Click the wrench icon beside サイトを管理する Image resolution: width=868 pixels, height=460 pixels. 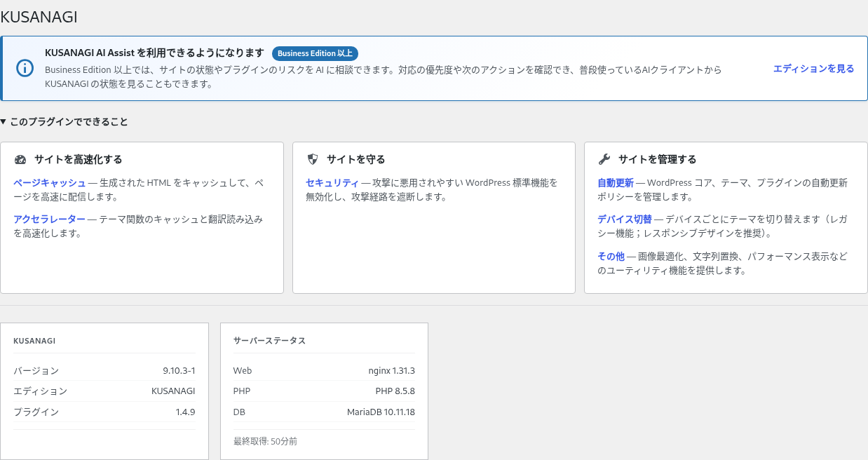604,159
